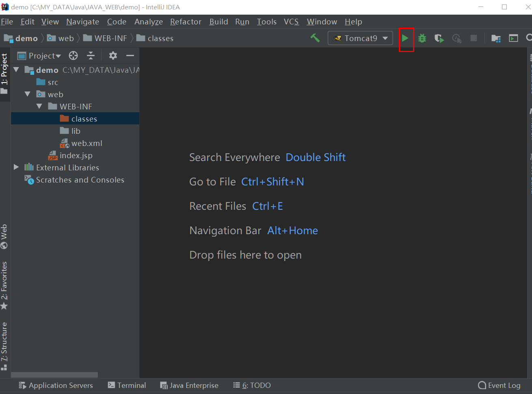The height and width of the screenshot is (394, 532).
Task: Open Project panel settings gear
Action: point(113,56)
